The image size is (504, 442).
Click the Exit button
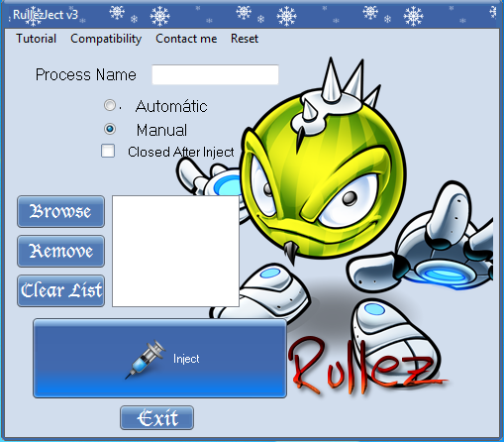(156, 418)
